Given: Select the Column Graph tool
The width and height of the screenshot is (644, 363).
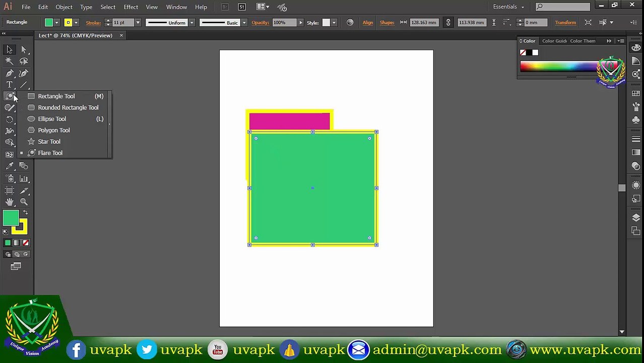Looking at the screenshot, I should (x=24, y=178).
